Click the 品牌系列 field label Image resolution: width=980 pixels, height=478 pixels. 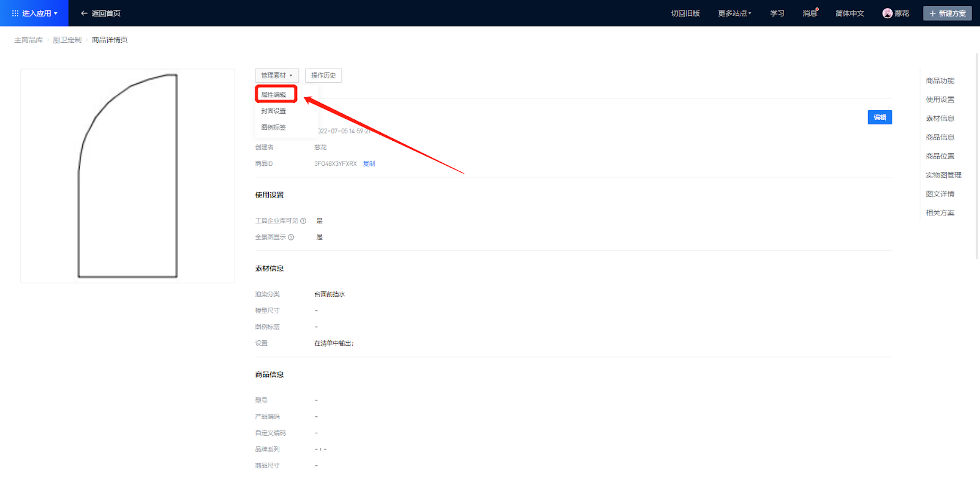point(268,450)
